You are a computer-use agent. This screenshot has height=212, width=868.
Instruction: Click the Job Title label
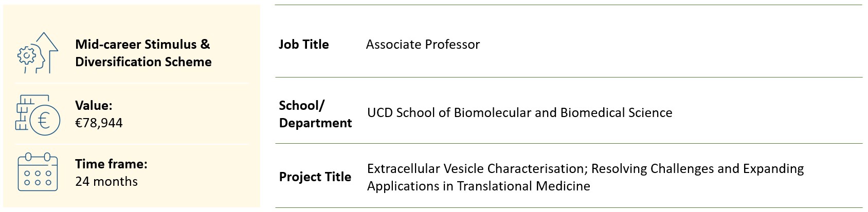tap(303, 45)
